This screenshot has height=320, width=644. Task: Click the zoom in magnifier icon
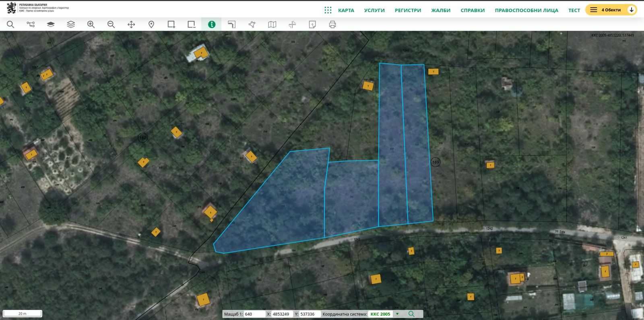pos(91,25)
